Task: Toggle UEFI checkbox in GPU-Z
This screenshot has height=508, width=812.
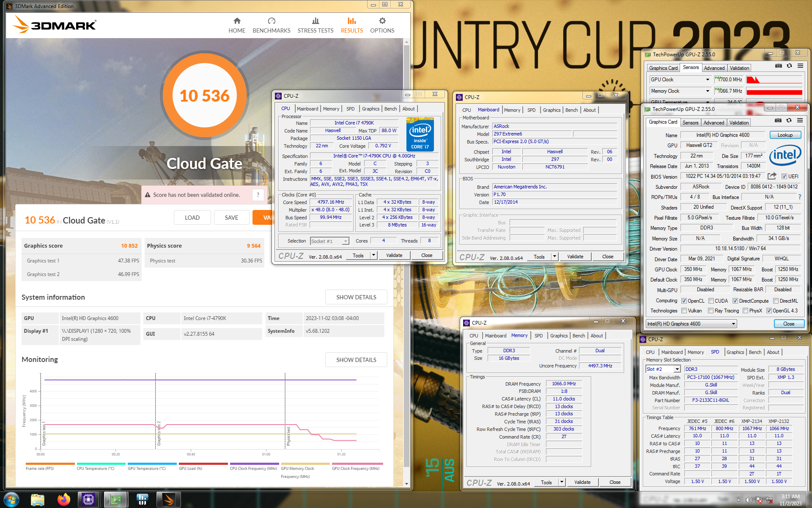Action: pyautogui.click(x=784, y=177)
